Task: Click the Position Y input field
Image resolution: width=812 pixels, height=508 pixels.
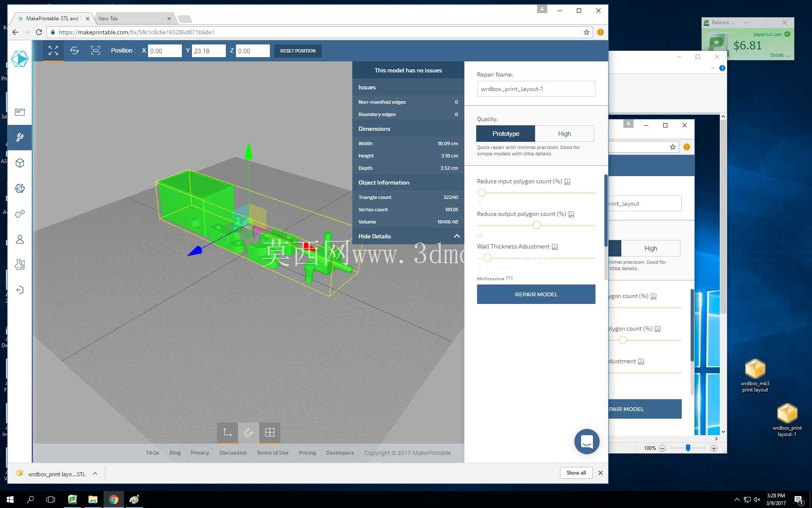Action: tap(209, 51)
